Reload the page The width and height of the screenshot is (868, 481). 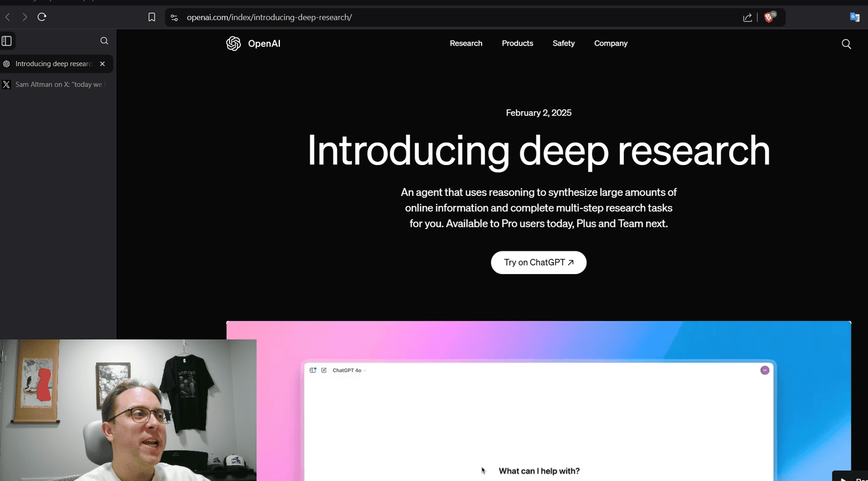click(x=42, y=17)
